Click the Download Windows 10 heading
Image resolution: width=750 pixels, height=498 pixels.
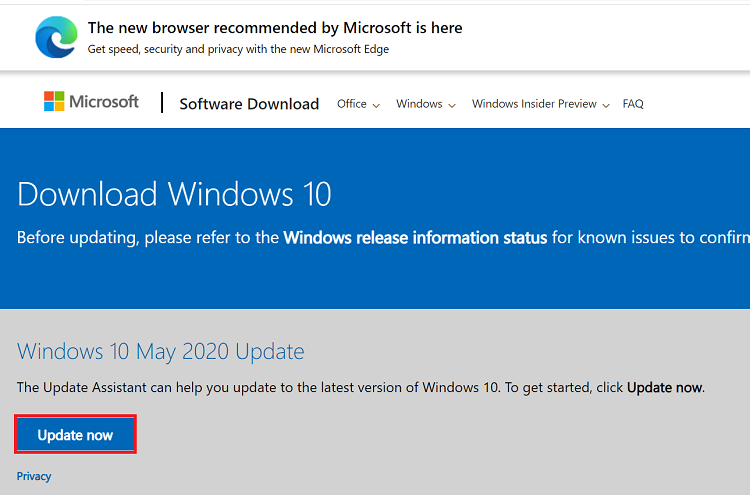coord(174,193)
